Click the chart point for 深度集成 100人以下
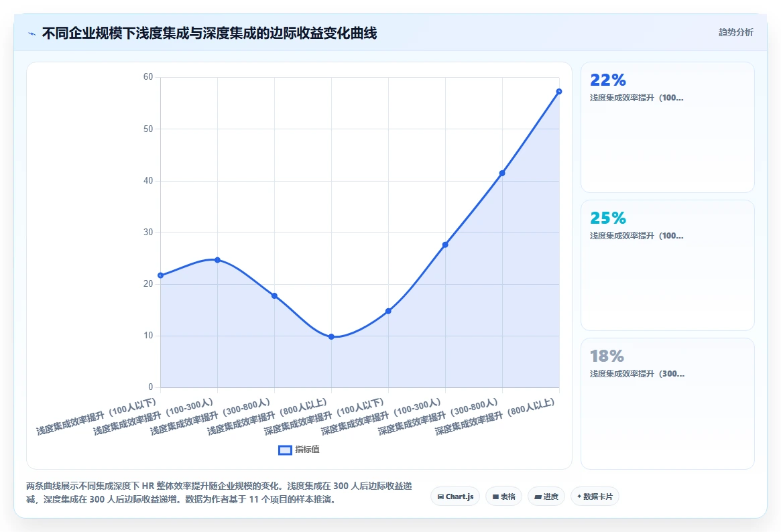The height and width of the screenshot is (532, 781). [389, 311]
